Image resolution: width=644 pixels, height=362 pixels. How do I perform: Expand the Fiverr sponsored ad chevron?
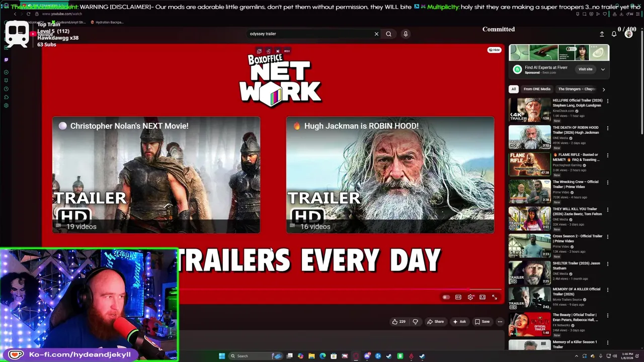pyautogui.click(x=603, y=69)
